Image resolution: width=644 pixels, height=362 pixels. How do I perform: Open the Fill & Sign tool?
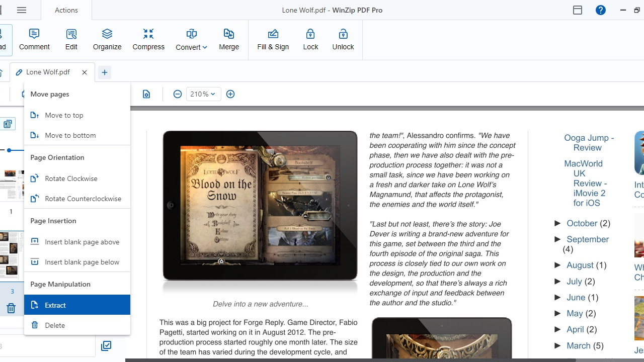273,39
